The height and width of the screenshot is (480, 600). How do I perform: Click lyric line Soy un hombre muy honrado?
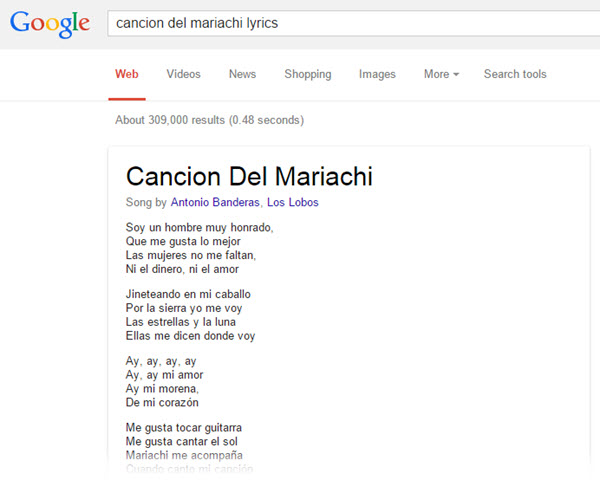click(x=199, y=227)
